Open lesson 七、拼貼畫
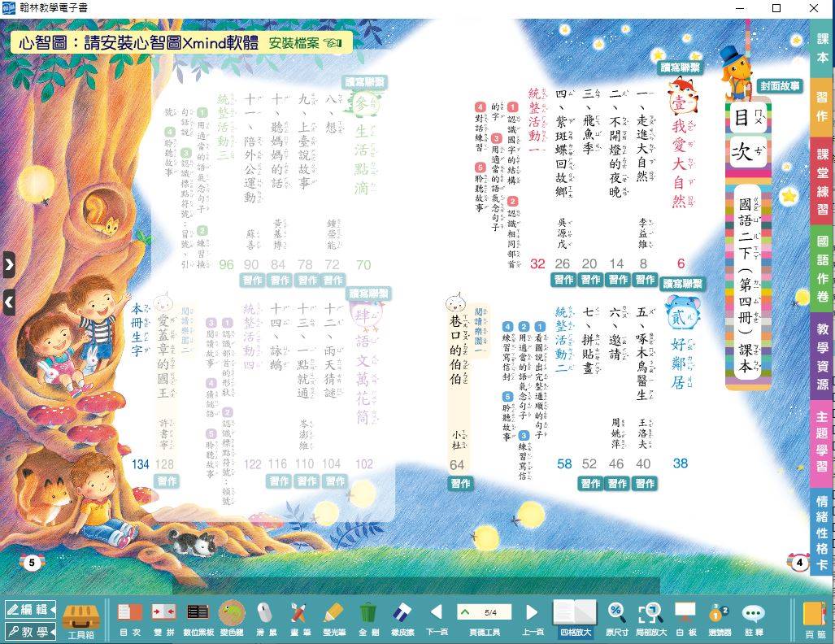The height and width of the screenshot is (644, 835). (x=589, y=340)
